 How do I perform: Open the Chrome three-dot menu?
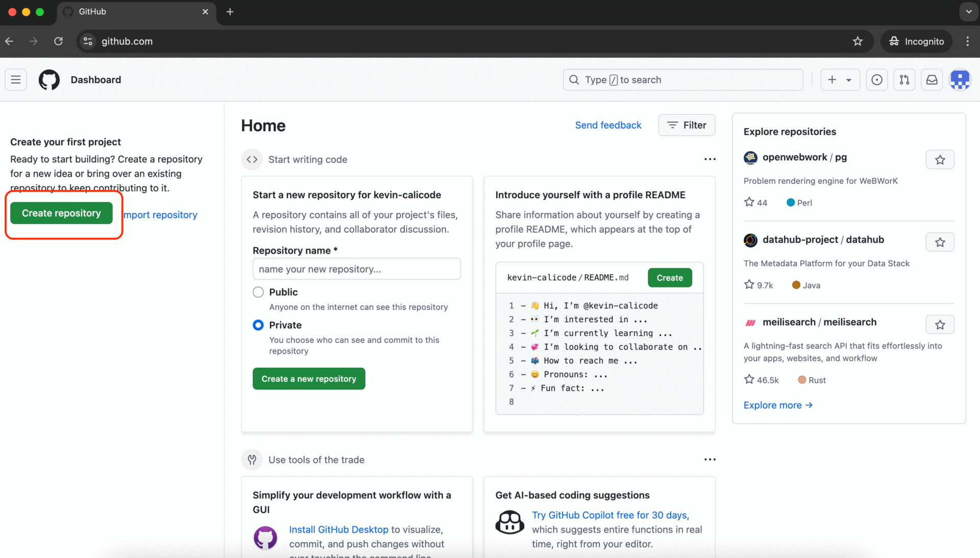(x=968, y=41)
